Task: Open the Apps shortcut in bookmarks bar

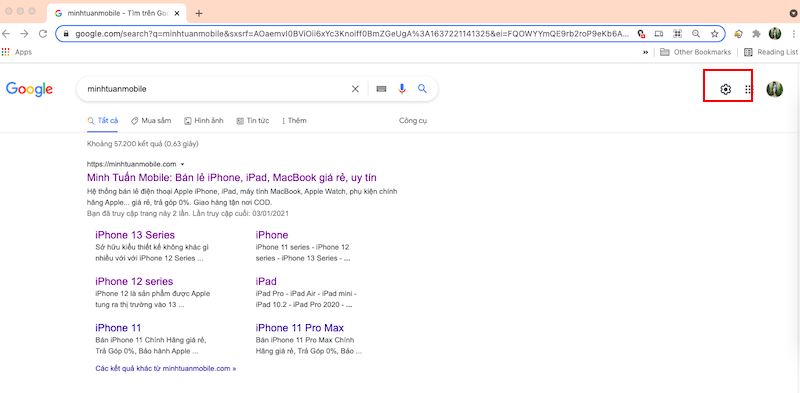Action: tap(17, 52)
